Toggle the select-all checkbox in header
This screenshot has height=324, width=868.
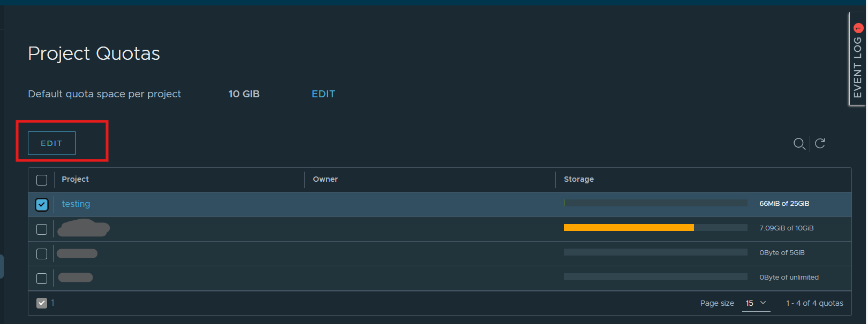[x=42, y=180]
